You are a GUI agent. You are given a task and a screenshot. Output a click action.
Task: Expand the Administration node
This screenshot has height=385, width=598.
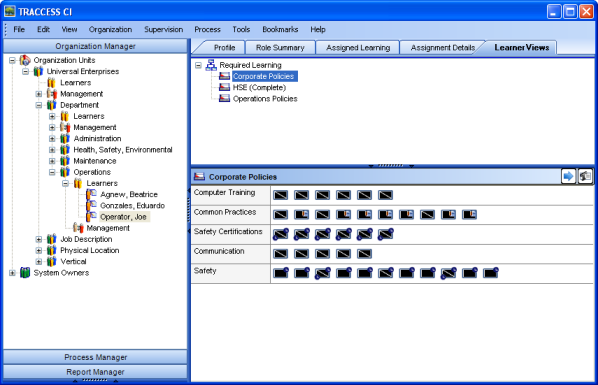52,139
